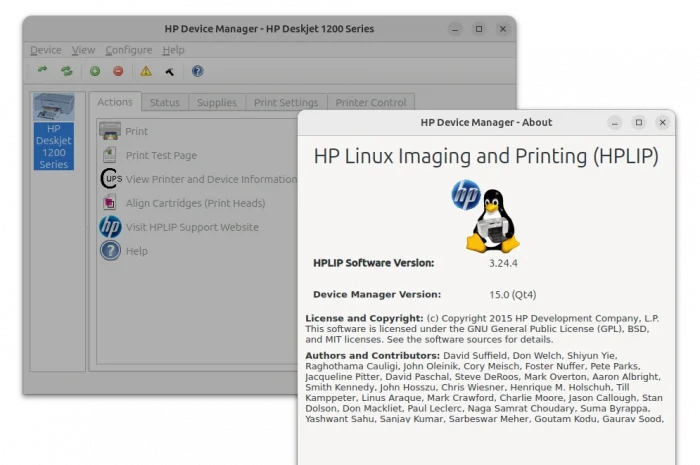Open the View menu
Viewport: 700px width, 465px height.
click(83, 50)
